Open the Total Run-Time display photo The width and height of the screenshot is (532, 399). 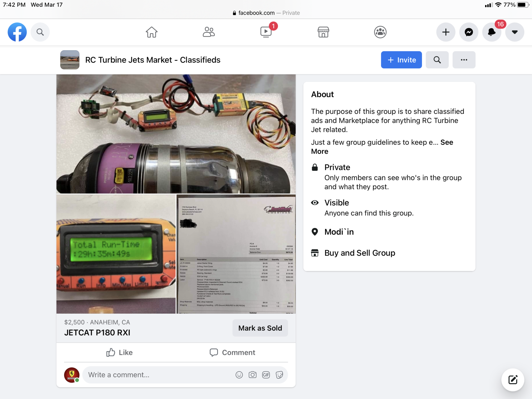click(x=116, y=254)
